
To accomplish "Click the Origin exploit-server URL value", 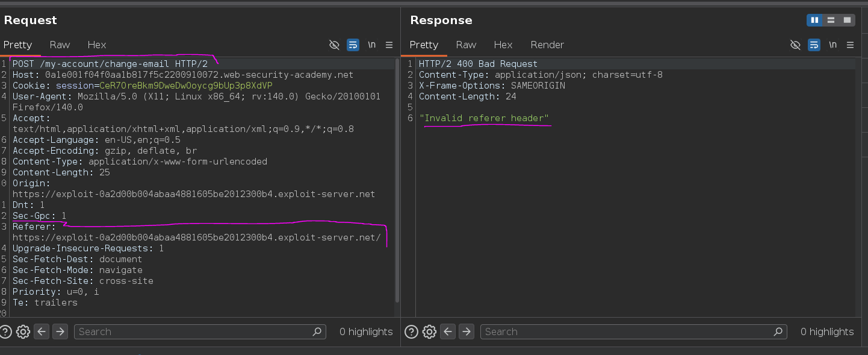I will tap(194, 194).
